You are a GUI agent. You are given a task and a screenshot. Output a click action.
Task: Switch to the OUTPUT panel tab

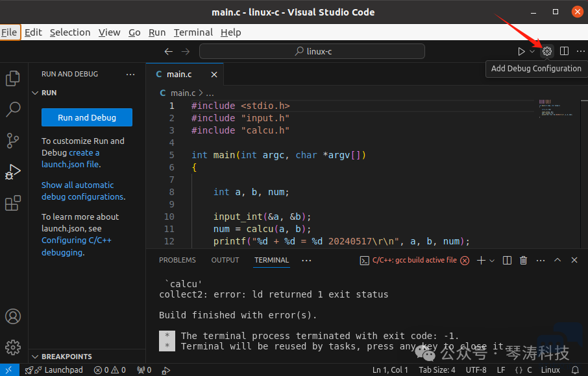point(225,260)
